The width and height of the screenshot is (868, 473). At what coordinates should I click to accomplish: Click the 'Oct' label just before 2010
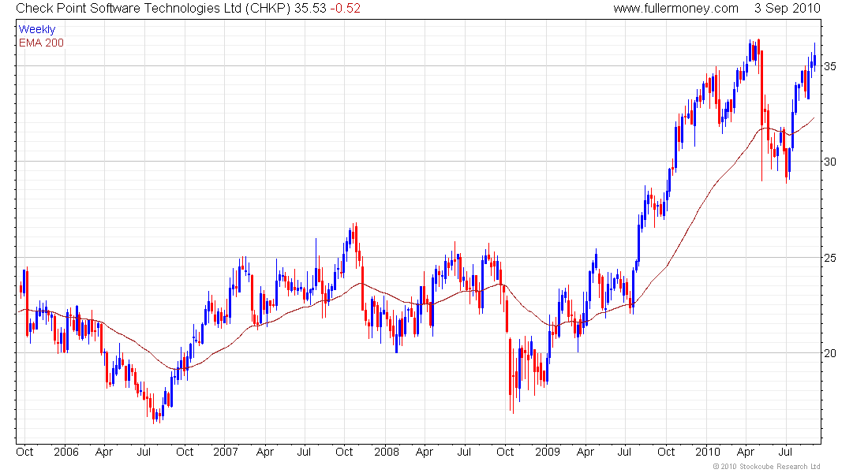[x=666, y=452]
